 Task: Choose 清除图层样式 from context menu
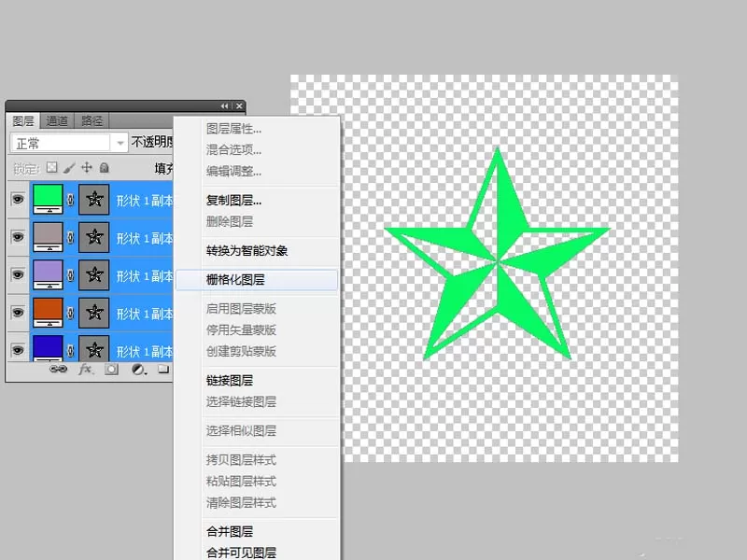click(257, 502)
